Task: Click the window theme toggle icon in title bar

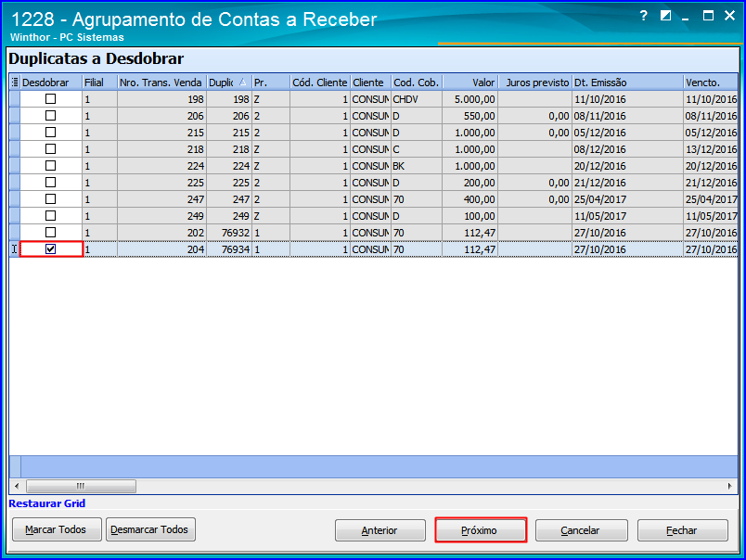Action: 665,16
